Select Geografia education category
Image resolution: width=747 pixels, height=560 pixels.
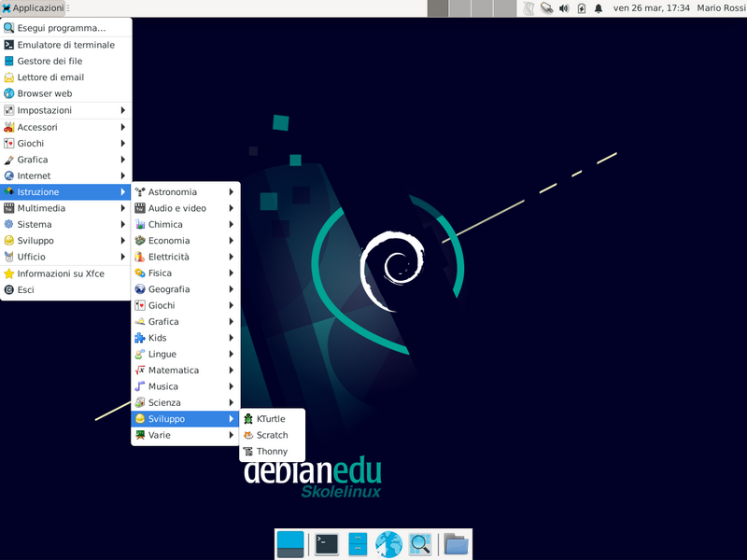pyautogui.click(x=185, y=289)
